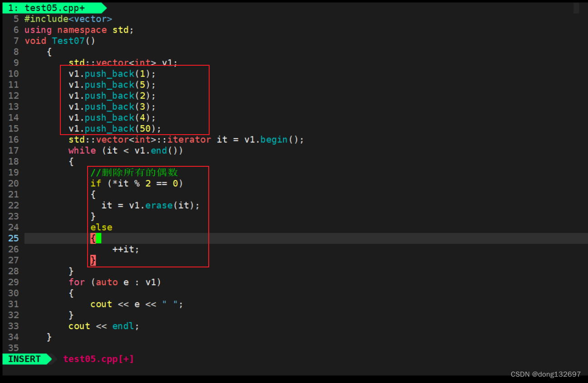Click test05.cpp[+] filename in status line
The image size is (588, 383).
[x=98, y=359]
